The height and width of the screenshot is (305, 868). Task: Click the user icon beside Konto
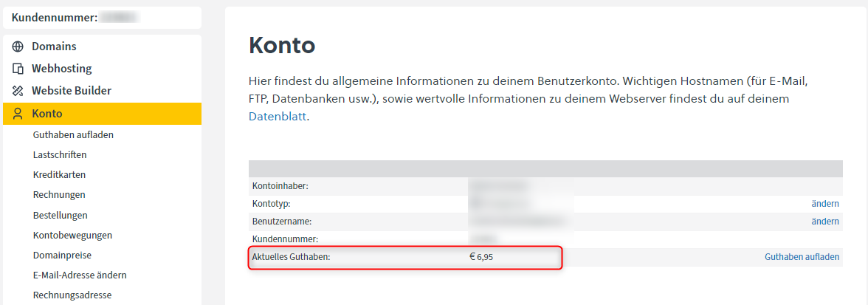(18, 114)
